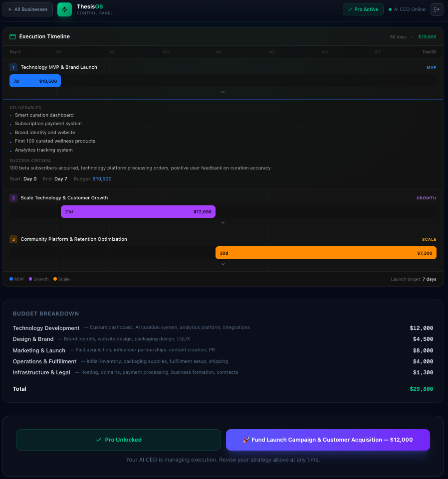Screen dimensions: 448x479
Task: Click the ThesisOS lightning bolt logo icon
Action: click(x=64, y=9)
